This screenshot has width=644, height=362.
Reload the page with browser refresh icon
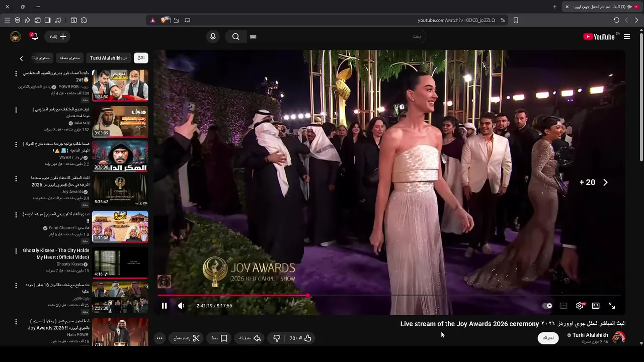click(616, 20)
